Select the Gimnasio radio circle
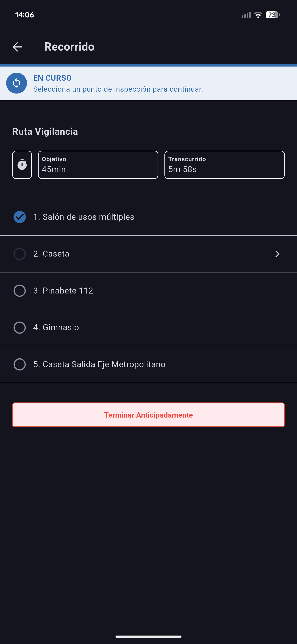 (x=19, y=328)
